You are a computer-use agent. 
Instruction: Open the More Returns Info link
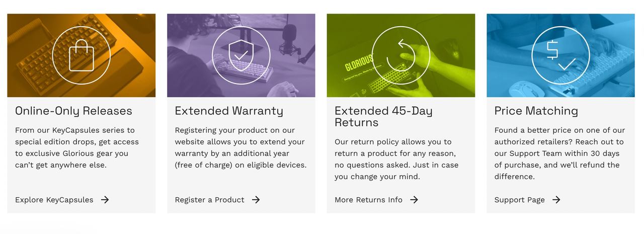click(368, 200)
